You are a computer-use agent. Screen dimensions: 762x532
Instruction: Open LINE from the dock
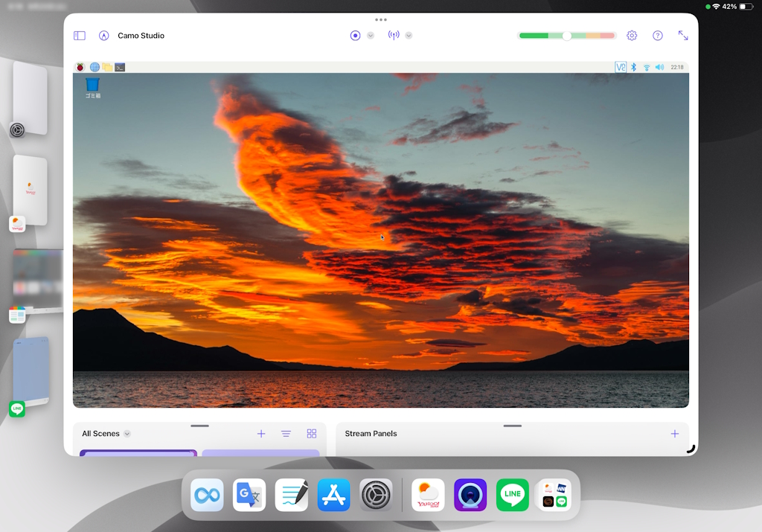coord(513,495)
